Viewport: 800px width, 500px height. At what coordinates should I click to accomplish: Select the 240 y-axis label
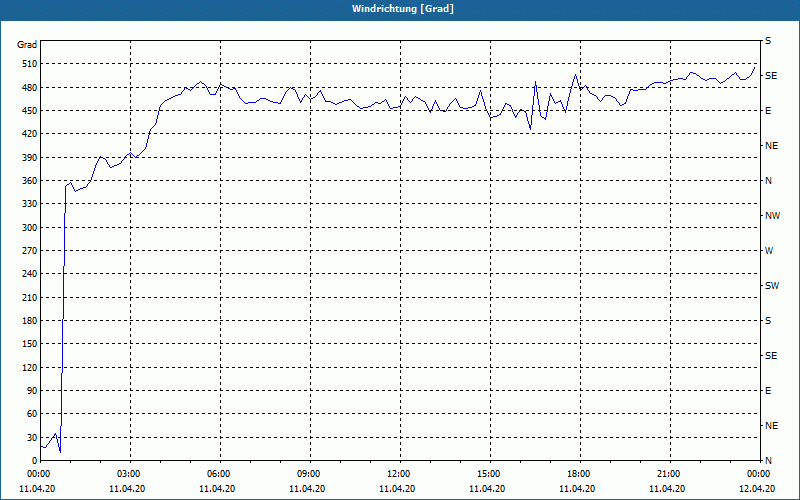(x=30, y=274)
